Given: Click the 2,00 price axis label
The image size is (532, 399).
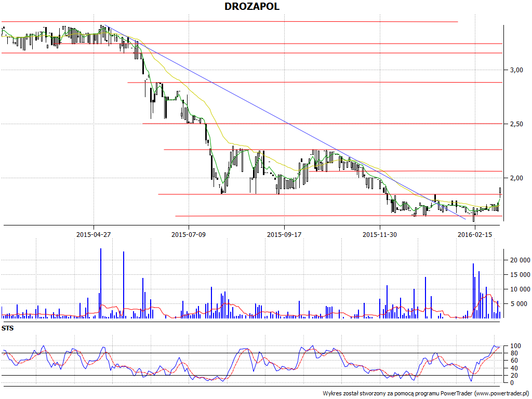Looking at the screenshot, I should (x=516, y=178).
